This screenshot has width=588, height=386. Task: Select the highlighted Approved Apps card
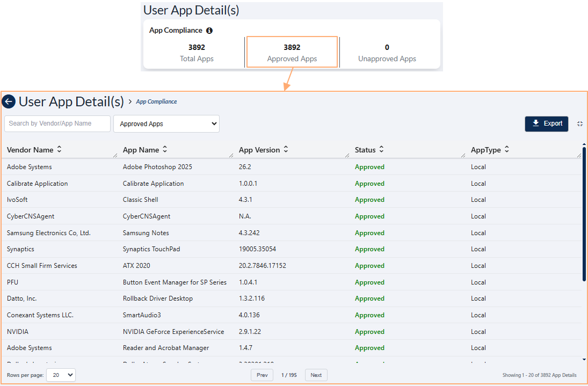click(292, 52)
